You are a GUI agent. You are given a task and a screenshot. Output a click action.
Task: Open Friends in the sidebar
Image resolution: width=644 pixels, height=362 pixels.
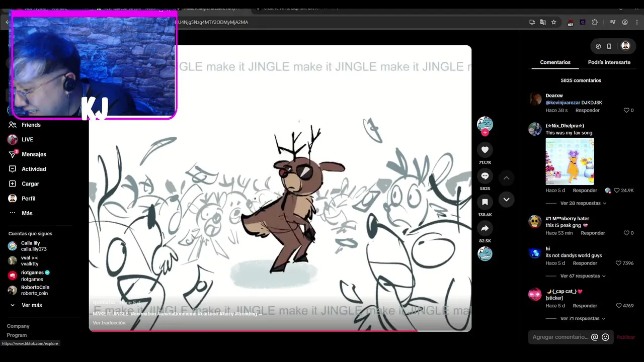pyautogui.click(x=31, y=125)
